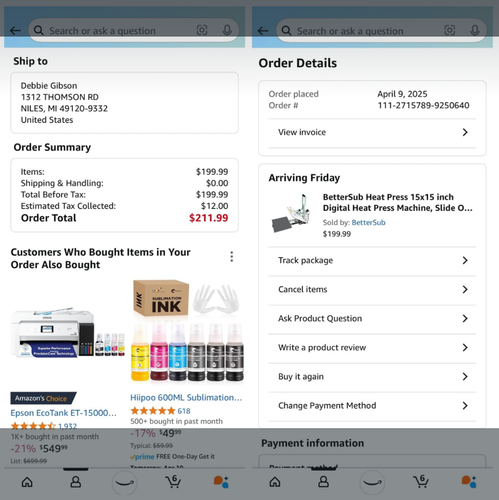This screenshot has width=499, height=500.
Task: Open Cancel items option
Action: pyautogui.click(x=372, y=289)
